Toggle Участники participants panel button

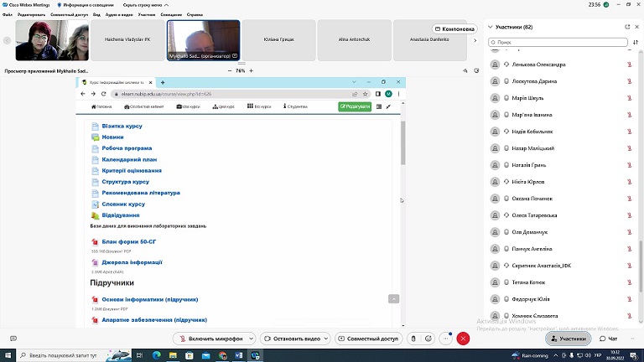(569, 339)
